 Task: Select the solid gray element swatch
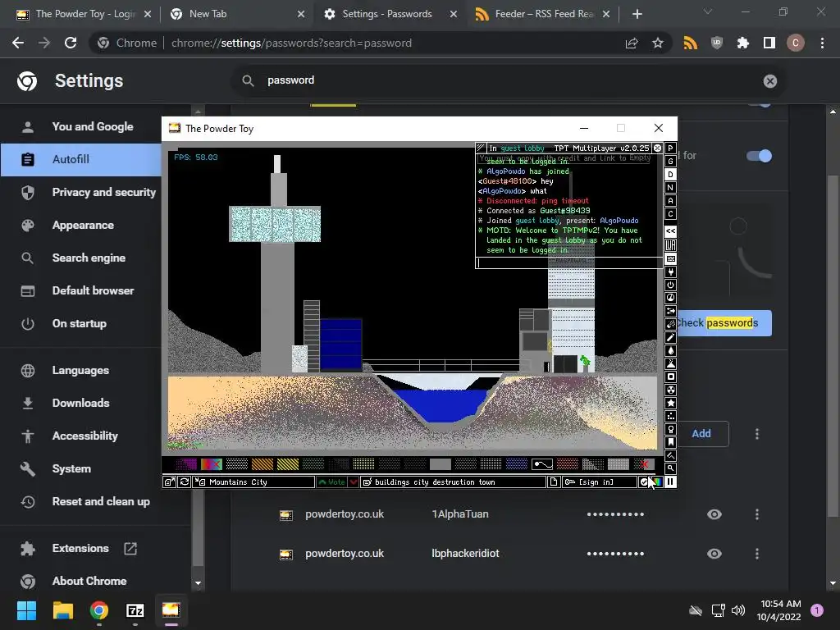click(441, 464)
